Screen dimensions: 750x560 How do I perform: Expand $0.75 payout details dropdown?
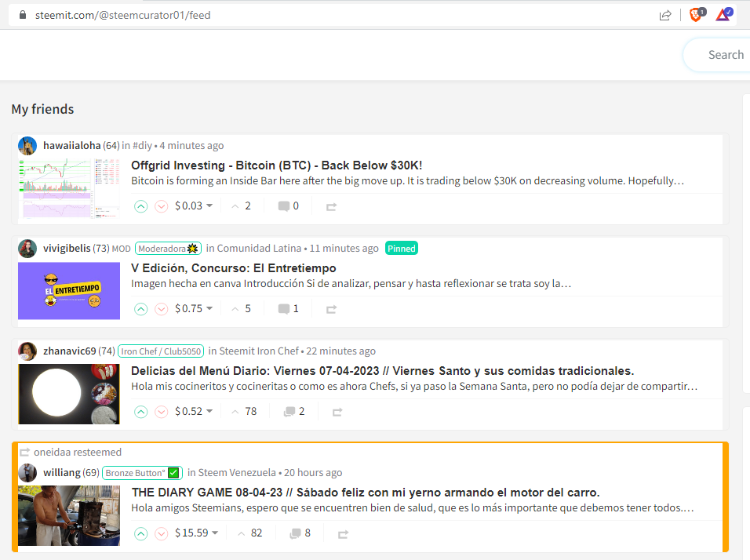point(194,308)
